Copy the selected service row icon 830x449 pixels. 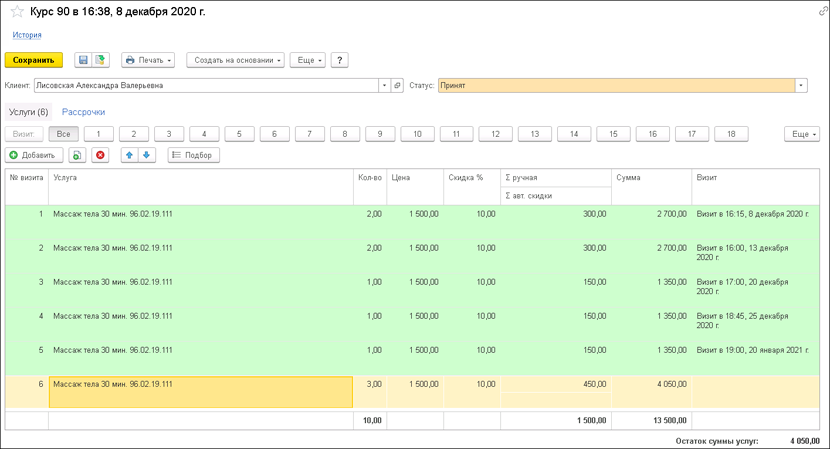click(77, 155)
